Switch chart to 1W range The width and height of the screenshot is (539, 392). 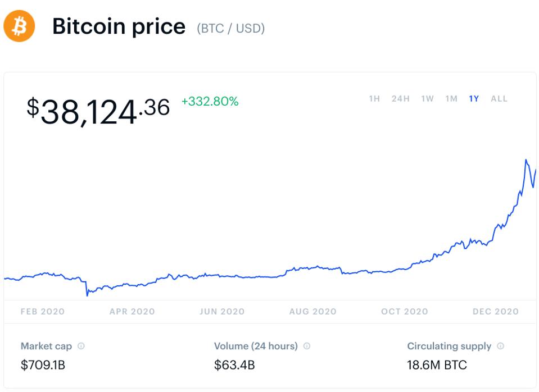[x=427, y=99]
